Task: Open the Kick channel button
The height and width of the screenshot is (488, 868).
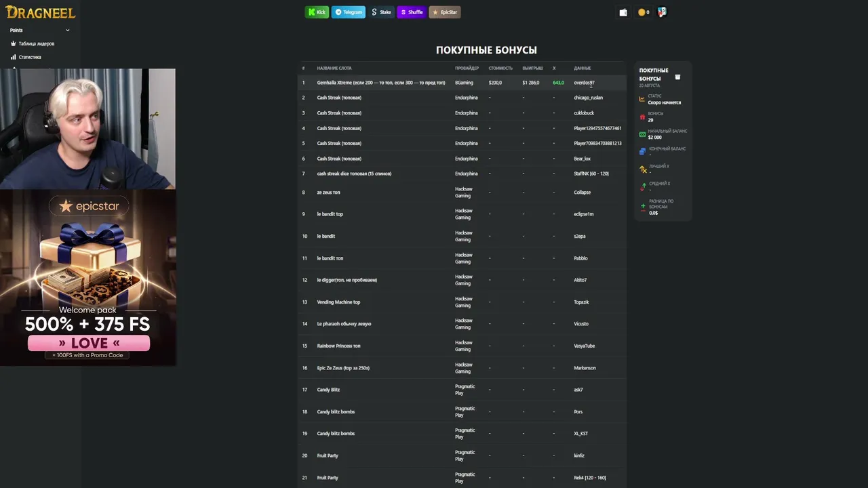Action: [317, 12]
